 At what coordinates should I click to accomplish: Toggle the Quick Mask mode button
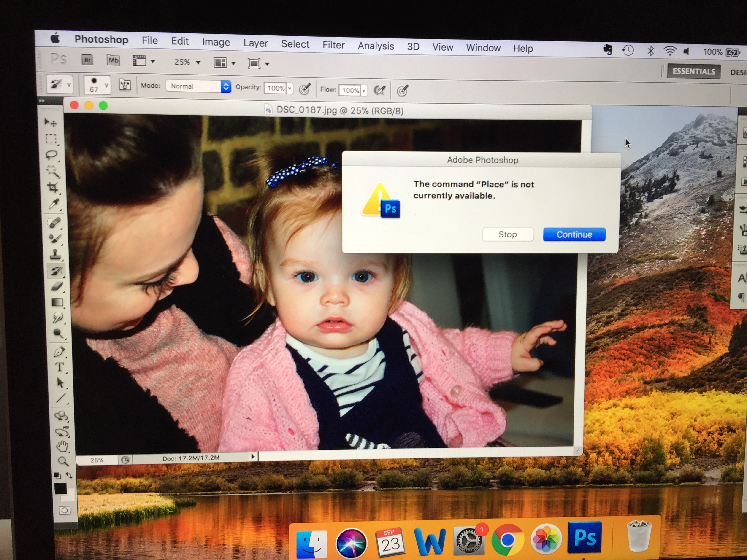65,510
